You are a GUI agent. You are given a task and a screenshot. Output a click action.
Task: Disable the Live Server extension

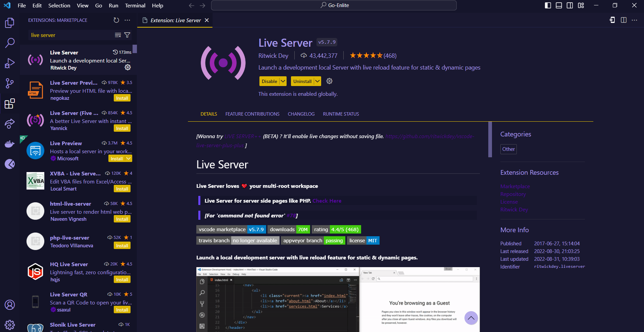[x=269, y=81]
